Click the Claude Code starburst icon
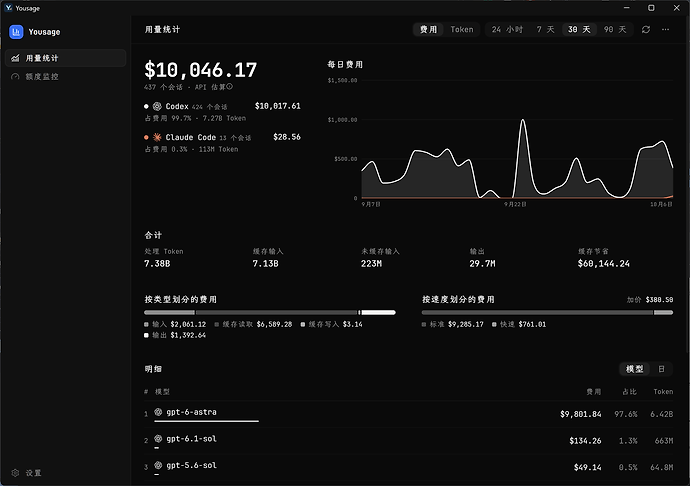690x486 pixels. pyautogui.click(x=157, y=137)
